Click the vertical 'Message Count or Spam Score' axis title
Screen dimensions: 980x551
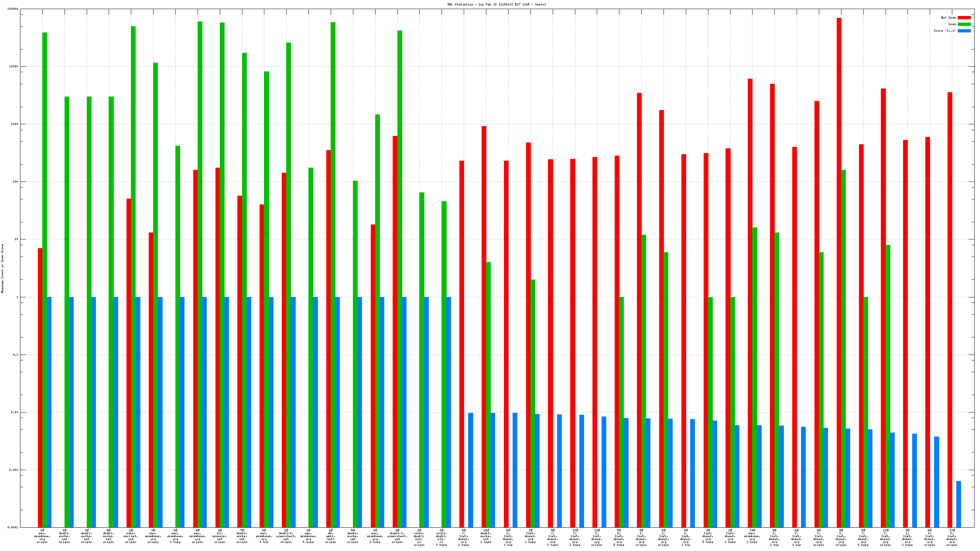3,269
